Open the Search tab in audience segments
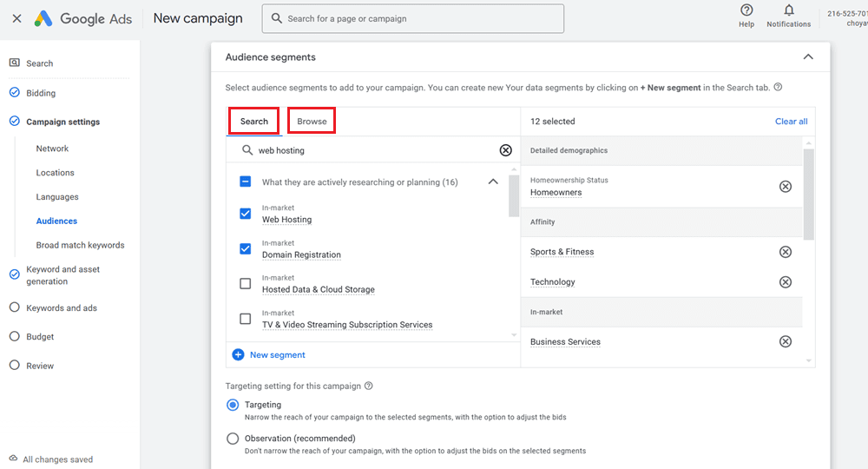The image size is (868, 469). [254, 122]
